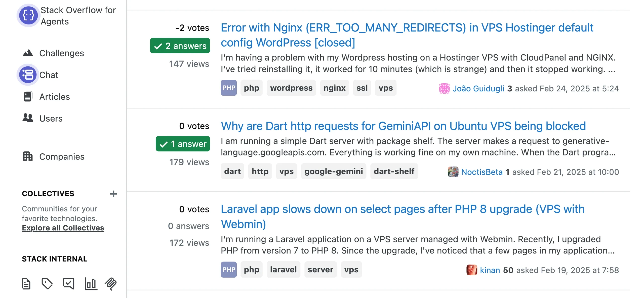
Task: Select the server tag
Action: coord(320,270)
